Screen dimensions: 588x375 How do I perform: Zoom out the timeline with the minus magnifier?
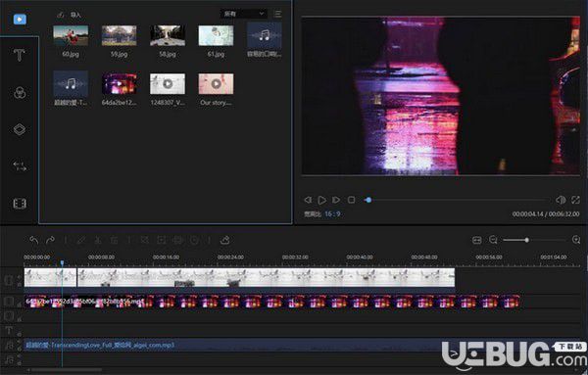point(493,240)
